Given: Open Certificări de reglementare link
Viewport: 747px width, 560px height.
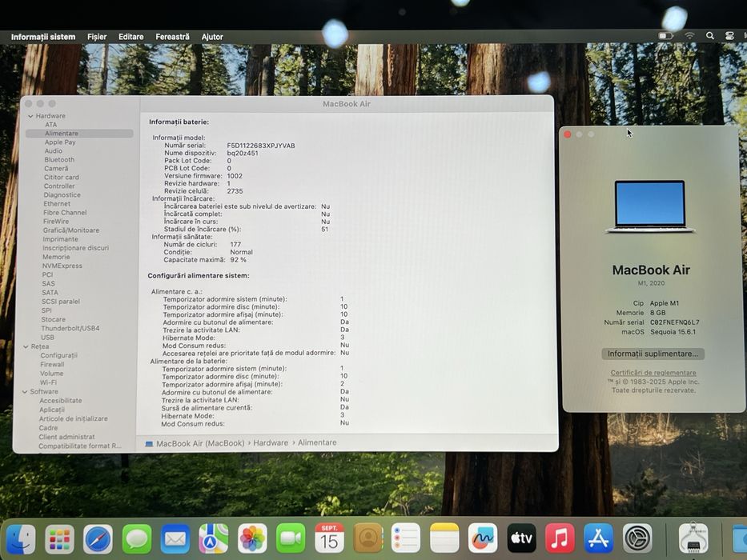Looking at the screenshot, I should 653,373.
